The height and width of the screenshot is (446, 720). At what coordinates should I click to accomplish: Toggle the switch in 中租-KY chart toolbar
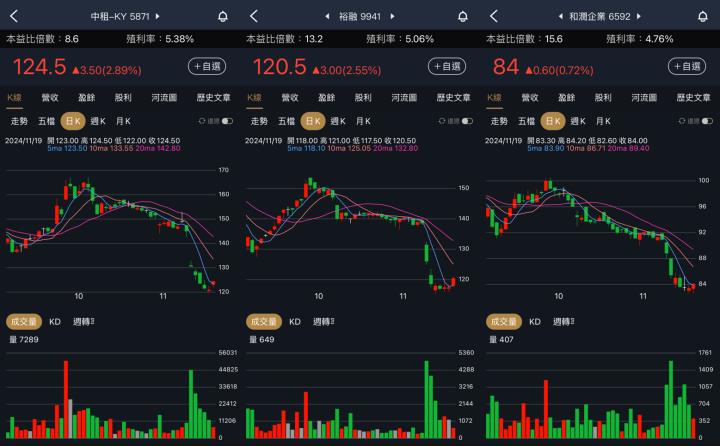coord(227,121)
